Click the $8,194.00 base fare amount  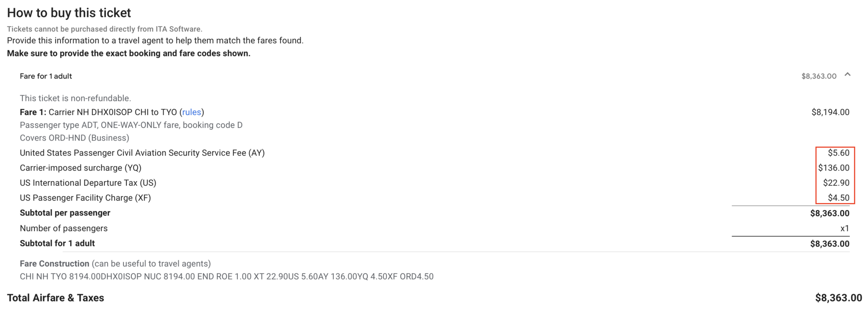[x=830, y=112]
